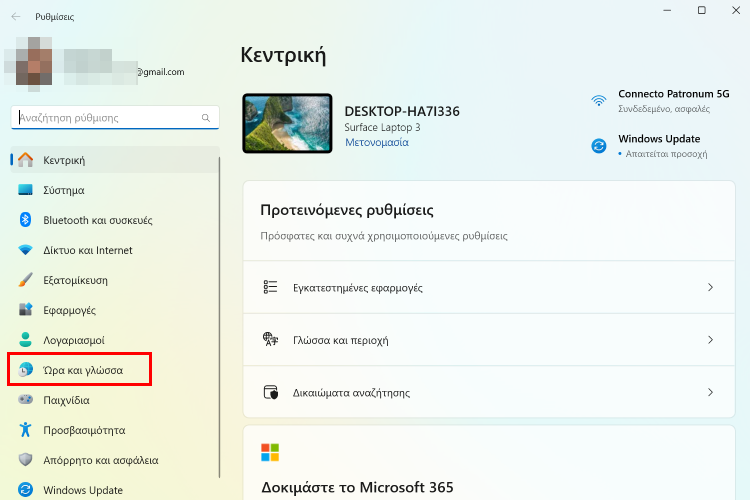This screenshot has height=500, width=750.
Task: Click the Apps icon in sidebar
Action: point(25,310)
